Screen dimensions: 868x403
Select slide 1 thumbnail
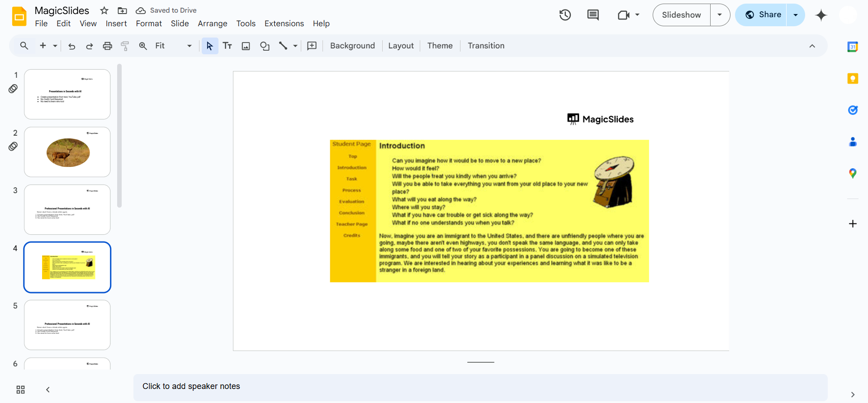click(x=67, y=94)
